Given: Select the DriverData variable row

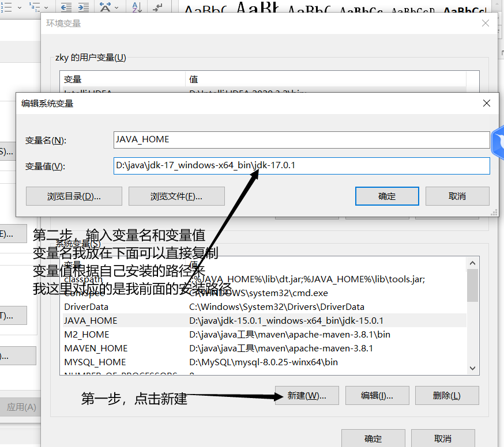Looking at the screenshot, I should point(263,307).
